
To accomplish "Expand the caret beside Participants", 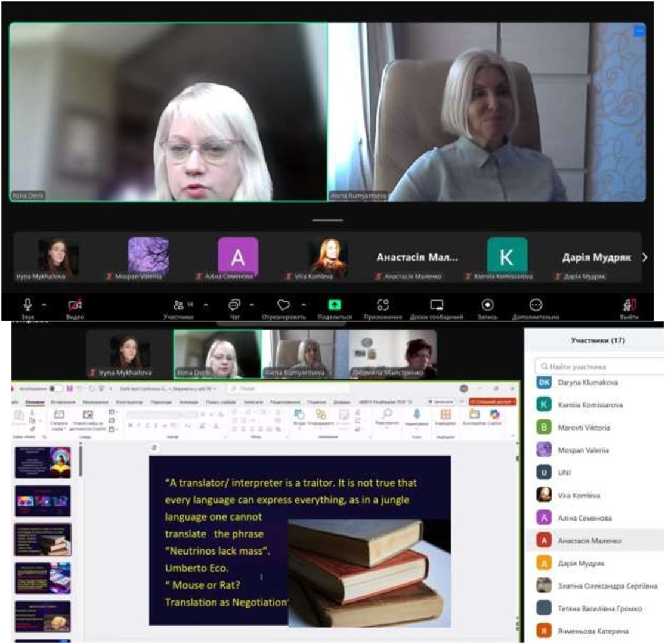I will [x=206, y=305].
